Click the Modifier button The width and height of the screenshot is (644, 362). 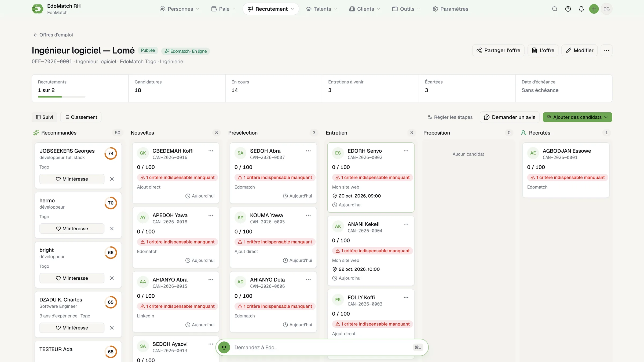(579, 50)
